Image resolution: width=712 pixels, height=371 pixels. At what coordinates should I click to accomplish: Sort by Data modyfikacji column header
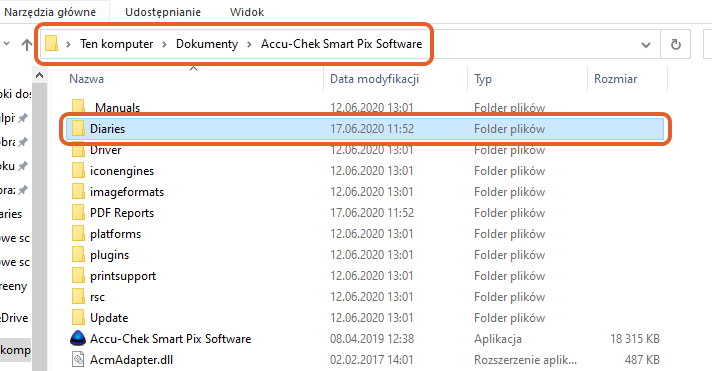pos(375,79)
